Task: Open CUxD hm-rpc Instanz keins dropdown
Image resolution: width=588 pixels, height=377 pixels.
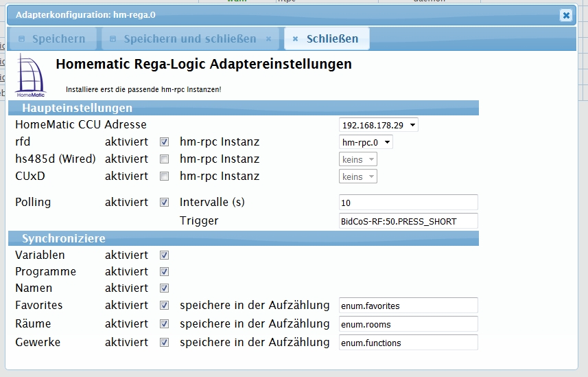Action: point(357,176)
